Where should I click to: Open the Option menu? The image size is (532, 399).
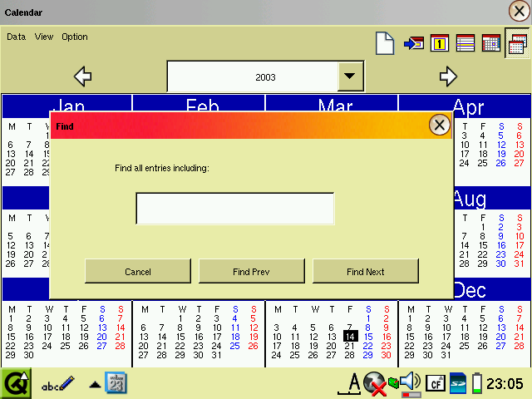[x=75, y=37]
